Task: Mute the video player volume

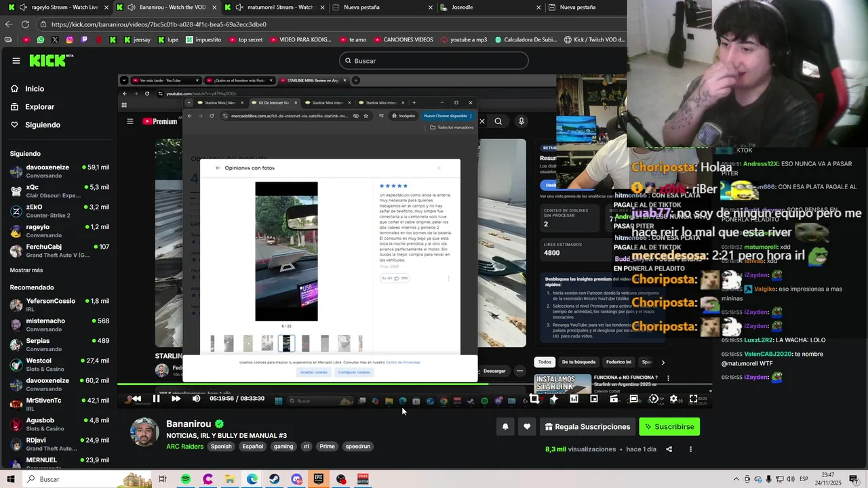Action: pos(196,399)
